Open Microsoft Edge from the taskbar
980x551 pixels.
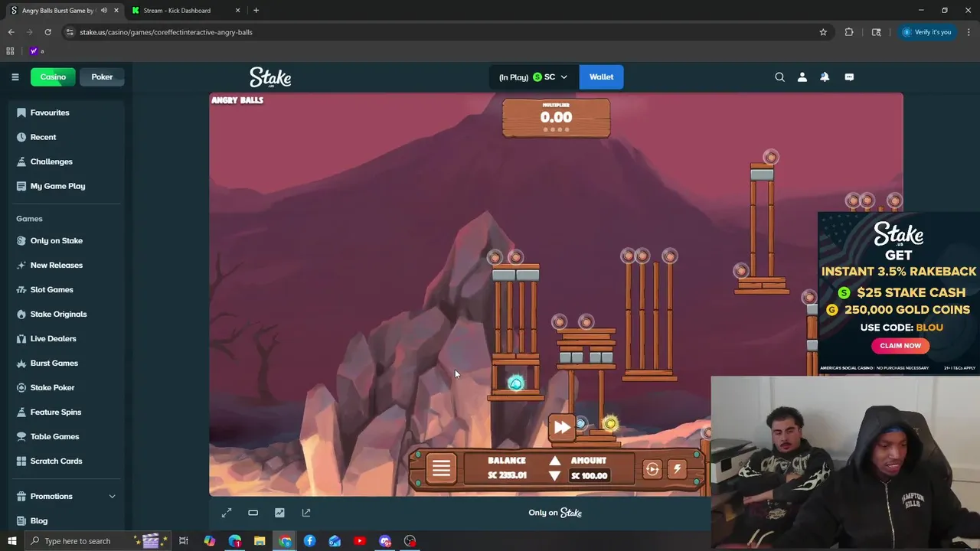(234, 541)
